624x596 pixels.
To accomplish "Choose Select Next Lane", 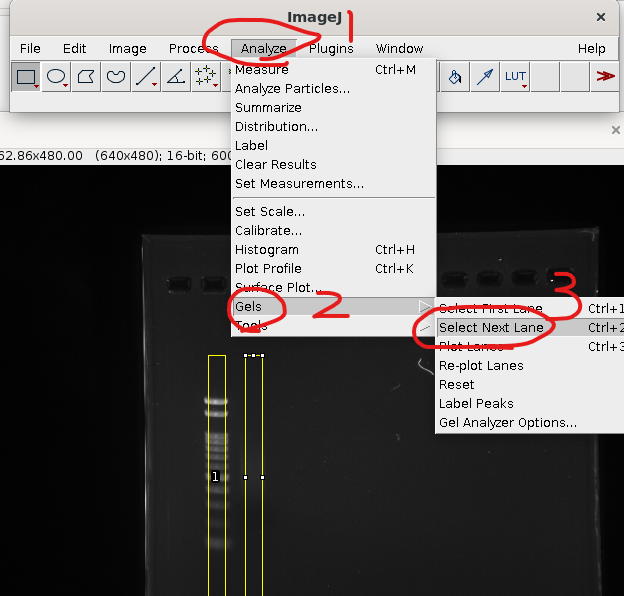I will (530, 327).
